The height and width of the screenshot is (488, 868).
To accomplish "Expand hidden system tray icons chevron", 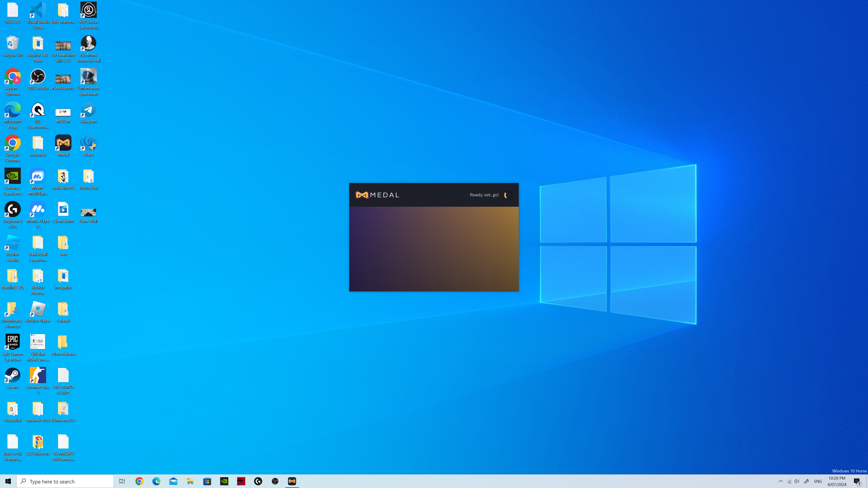I will (780, 481).
